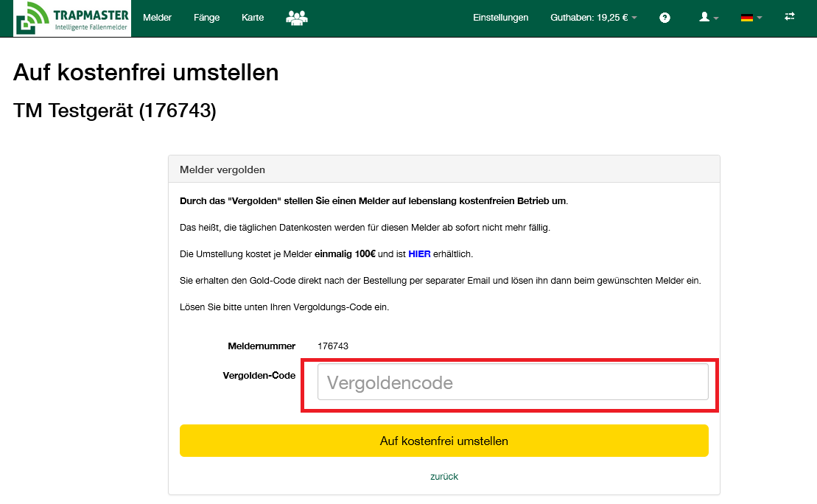Viewport: 817px width, 504px height.
Task: Open the help question mark icon
Action: 665,18
